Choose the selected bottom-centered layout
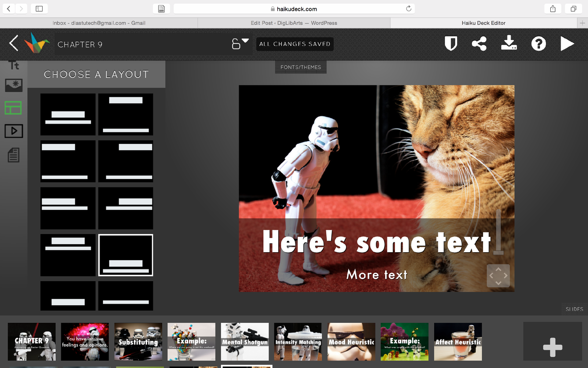 click(x=126, y=255)
